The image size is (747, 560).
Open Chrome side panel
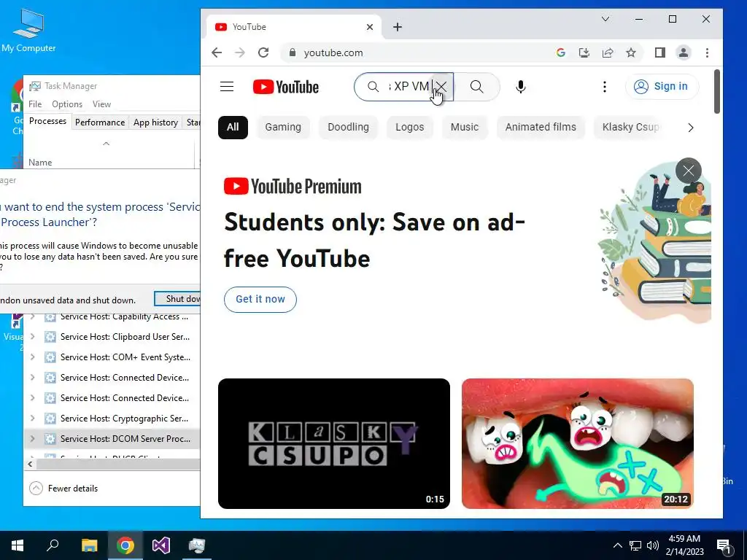tap(659, 52)
